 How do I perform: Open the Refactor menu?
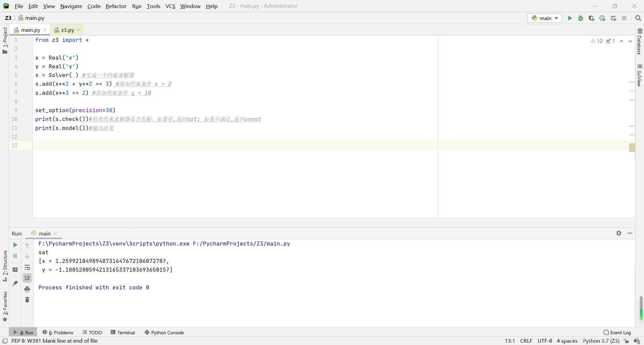[x=116, y=6]
